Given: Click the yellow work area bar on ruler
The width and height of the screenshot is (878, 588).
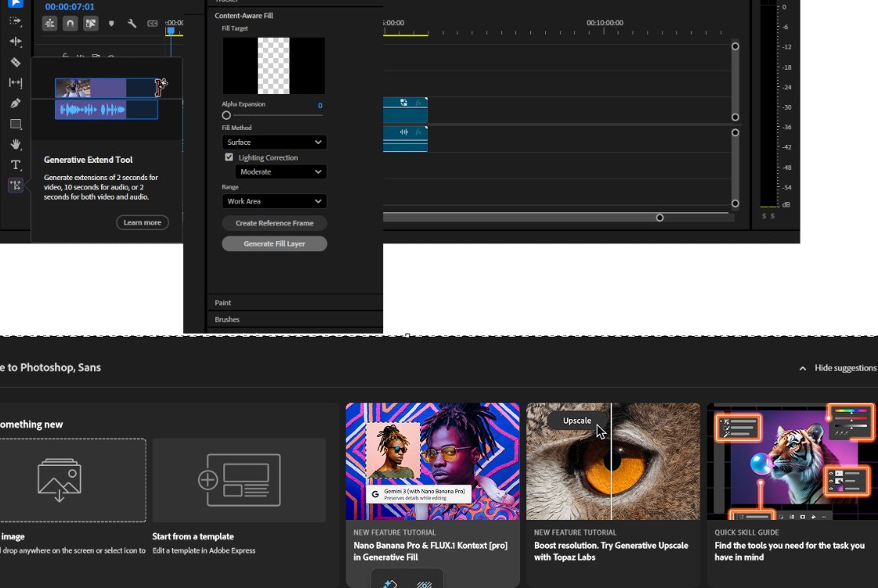Looking at the screenshot, I should tap(406, 35).
